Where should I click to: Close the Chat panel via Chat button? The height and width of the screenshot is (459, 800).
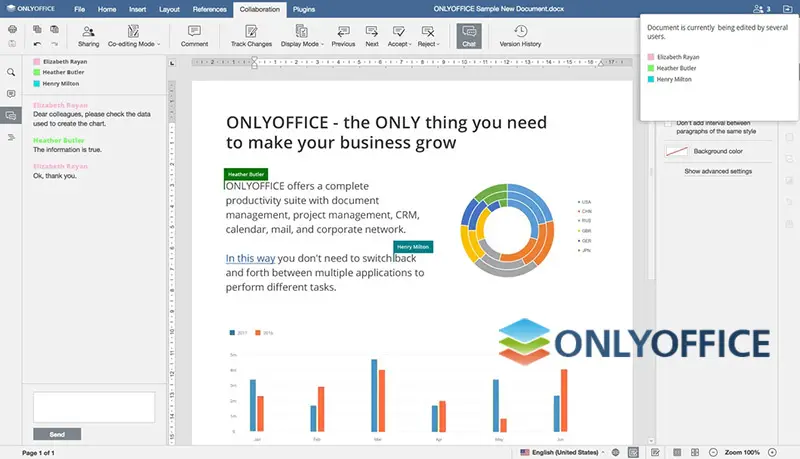(469, 36)
